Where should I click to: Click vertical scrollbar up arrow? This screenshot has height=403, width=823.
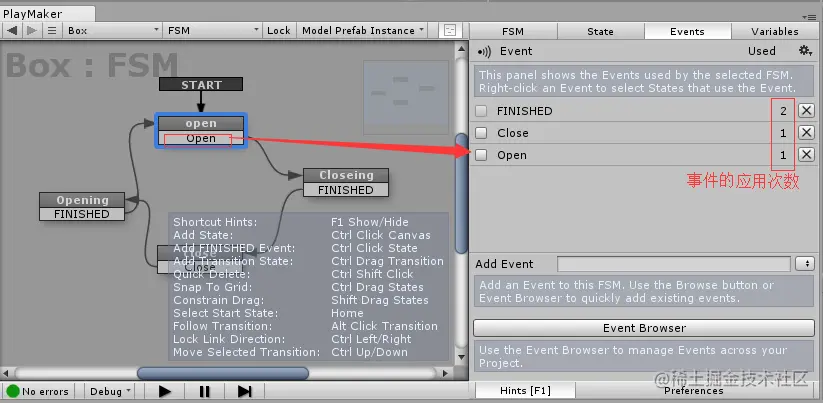tap(461, 49)
